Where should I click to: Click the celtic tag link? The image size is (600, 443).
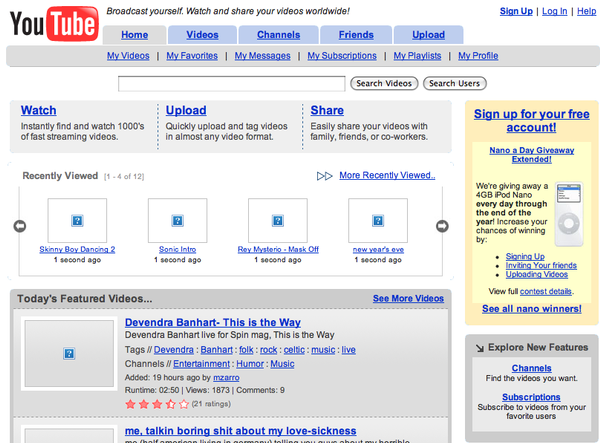(294, 350)
